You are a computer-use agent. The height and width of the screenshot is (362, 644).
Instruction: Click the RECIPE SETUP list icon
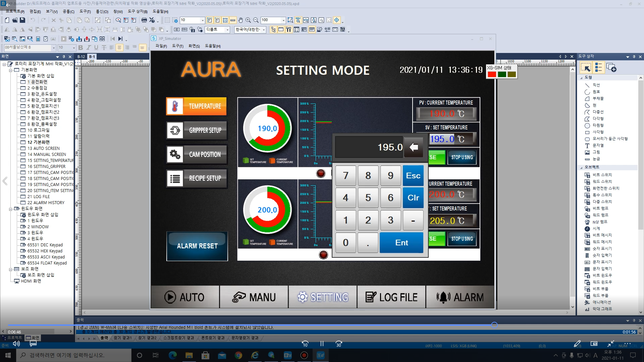click(x=175, y=179)
